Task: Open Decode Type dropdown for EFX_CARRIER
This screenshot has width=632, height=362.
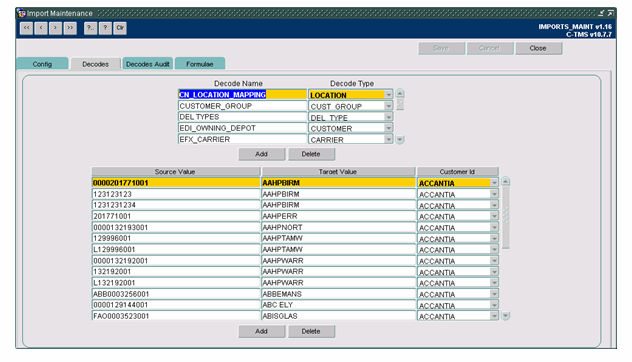Action: tap(389, 139)
